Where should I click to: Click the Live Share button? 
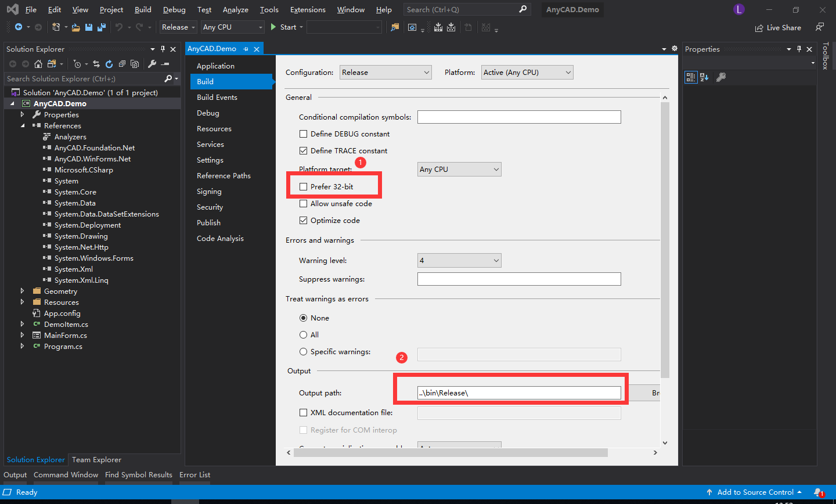pos(778,28)
